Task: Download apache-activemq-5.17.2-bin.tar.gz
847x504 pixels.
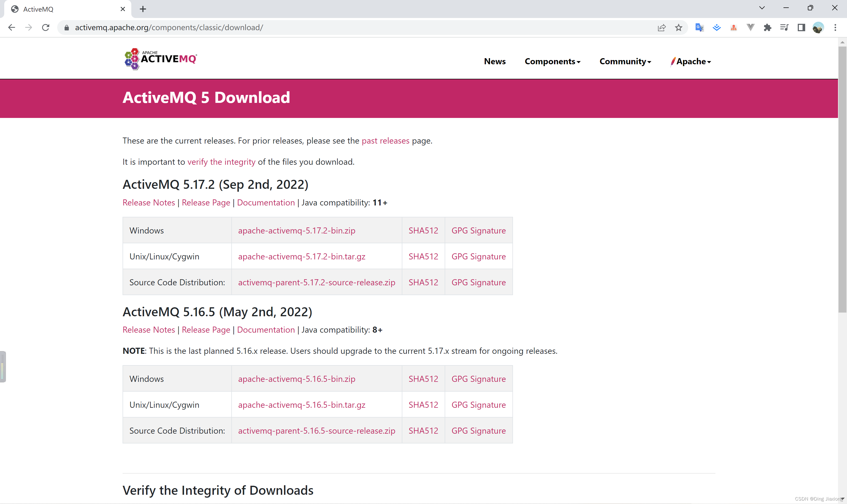Action: pyautogui.click(x=302, y=256)
